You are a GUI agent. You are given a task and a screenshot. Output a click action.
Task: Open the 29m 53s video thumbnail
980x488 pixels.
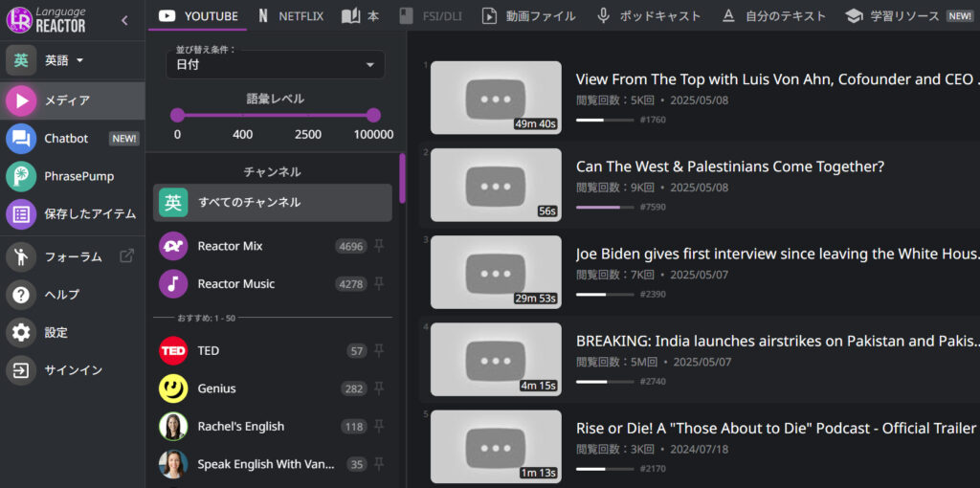(x=497, y=272)
